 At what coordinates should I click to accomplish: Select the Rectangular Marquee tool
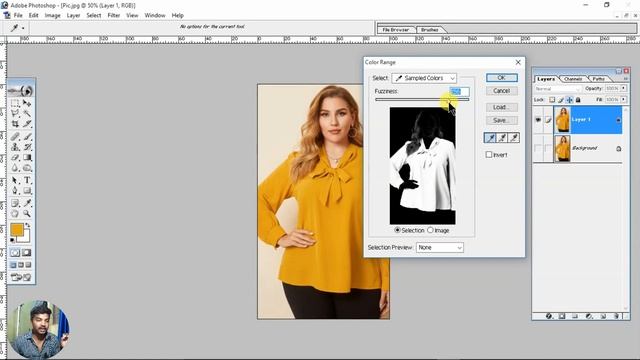coord(15,103)
